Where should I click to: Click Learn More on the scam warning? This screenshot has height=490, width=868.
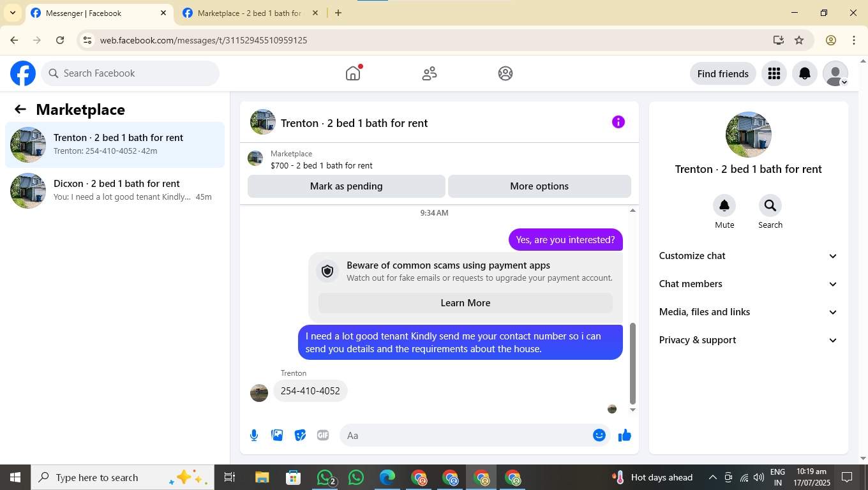465,303
